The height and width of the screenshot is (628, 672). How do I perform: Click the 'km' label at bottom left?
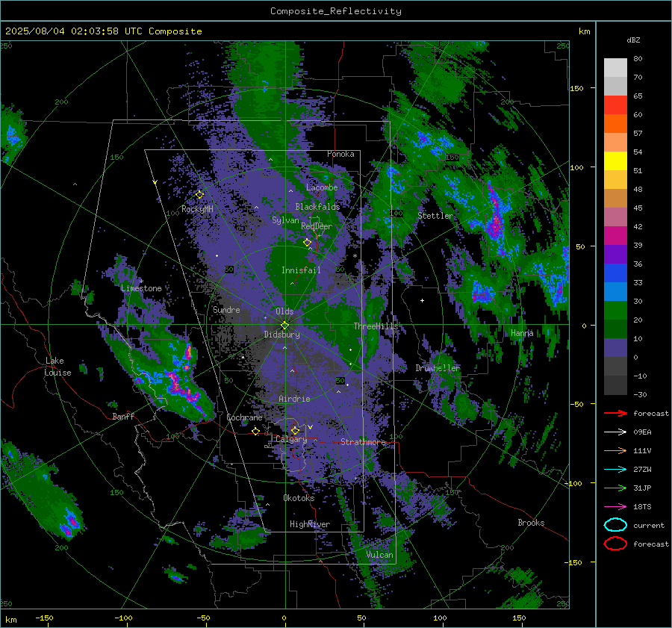point(10,620)
